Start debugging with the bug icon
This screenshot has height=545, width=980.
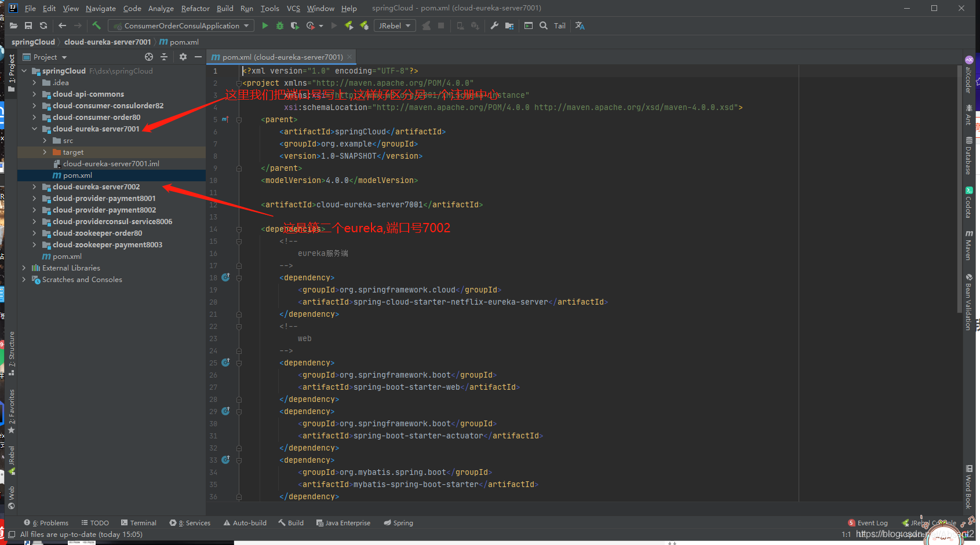(280, 25)
